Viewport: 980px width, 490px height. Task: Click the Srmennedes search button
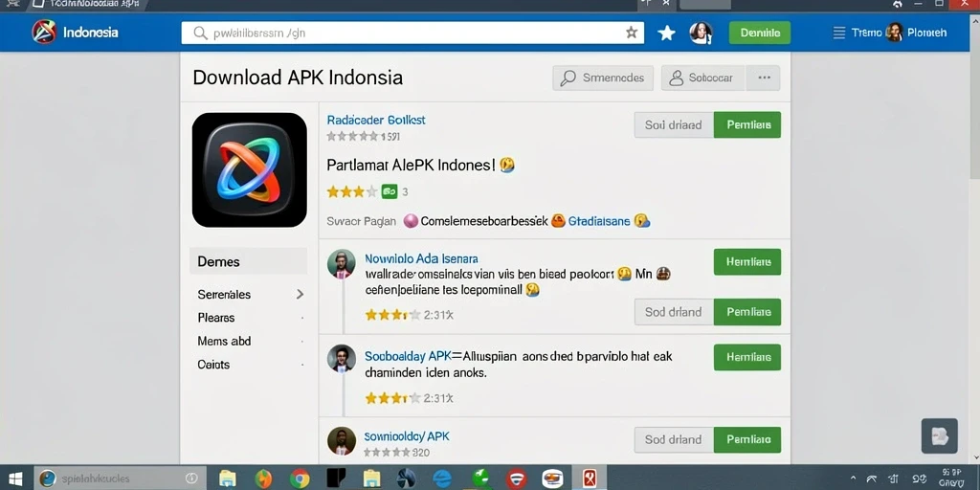(603, 78)
